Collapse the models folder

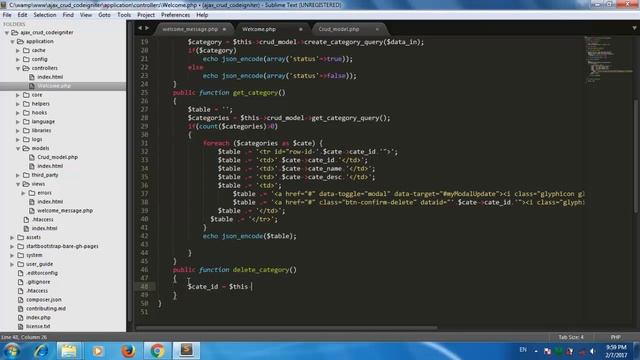[18, 149]
